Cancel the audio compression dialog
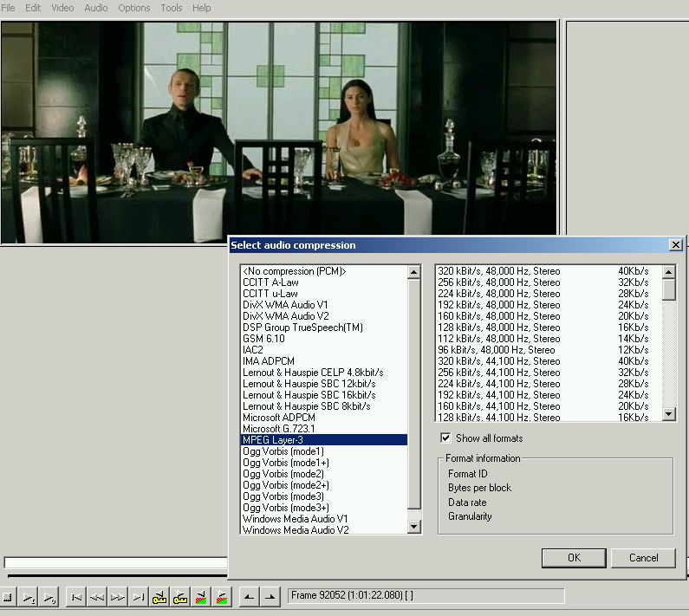Screen dimensions: 689x616 coord(643,558)
